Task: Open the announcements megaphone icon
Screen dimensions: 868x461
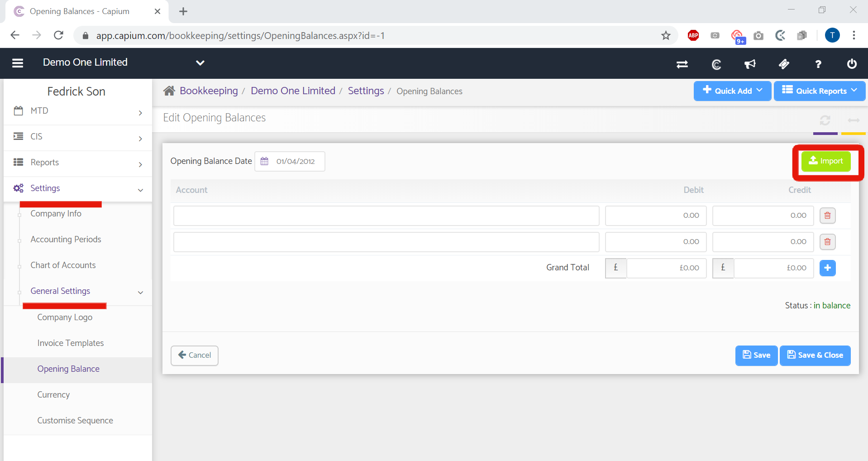Action: click(750, 64)
